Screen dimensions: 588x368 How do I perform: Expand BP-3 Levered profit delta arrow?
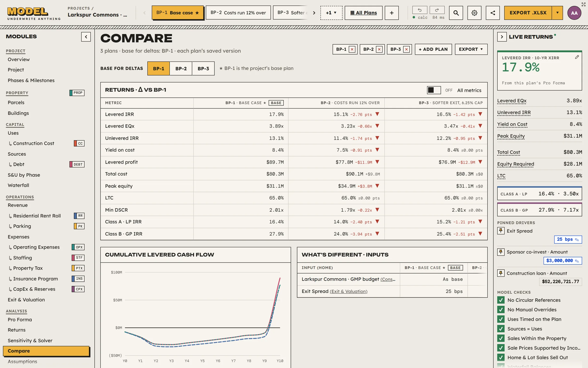pos(480,162)
